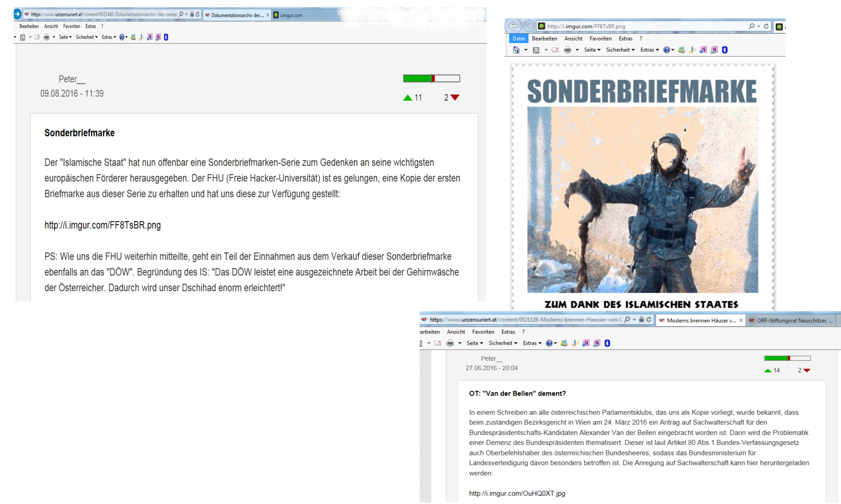Switch to the i.imgur.com tab
841x504 pixels.
[x=291, y=15]
